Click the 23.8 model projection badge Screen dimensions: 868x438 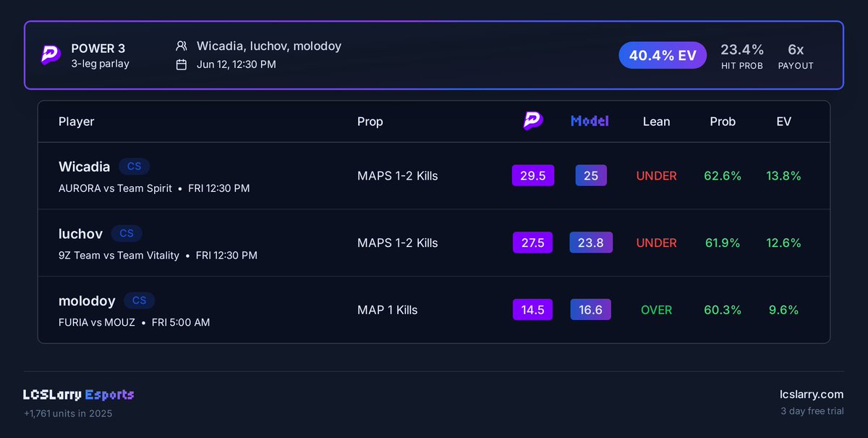(591, 243)
